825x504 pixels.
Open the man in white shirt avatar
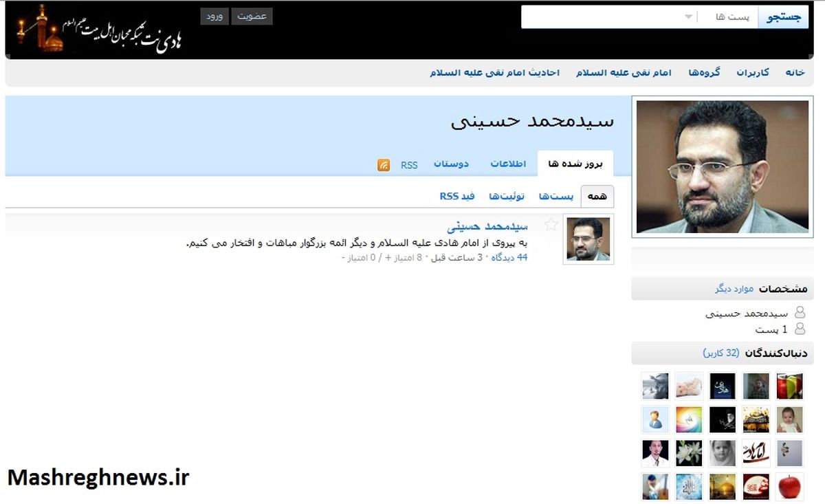point(655,453)
